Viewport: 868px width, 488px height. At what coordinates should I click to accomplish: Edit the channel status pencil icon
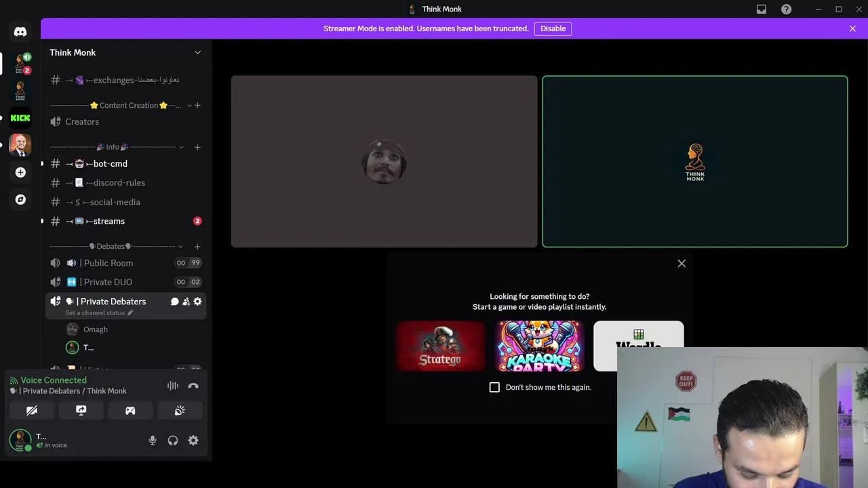pos(130,313)
